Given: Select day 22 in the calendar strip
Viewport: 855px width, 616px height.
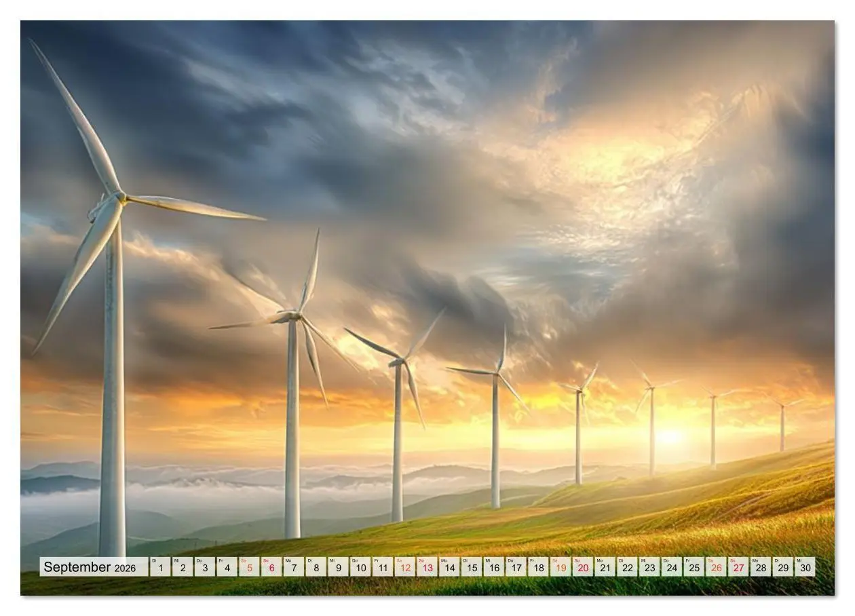Looking at the screenshot, I should click(x=628, y=567).
